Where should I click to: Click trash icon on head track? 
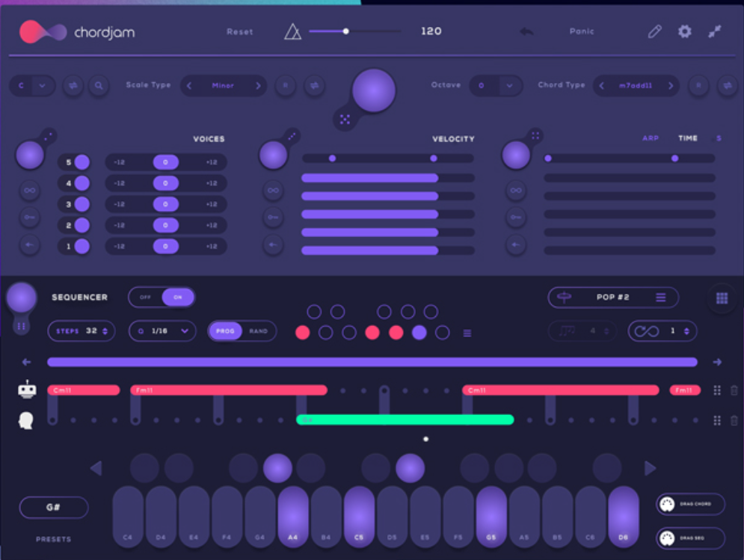734,420
